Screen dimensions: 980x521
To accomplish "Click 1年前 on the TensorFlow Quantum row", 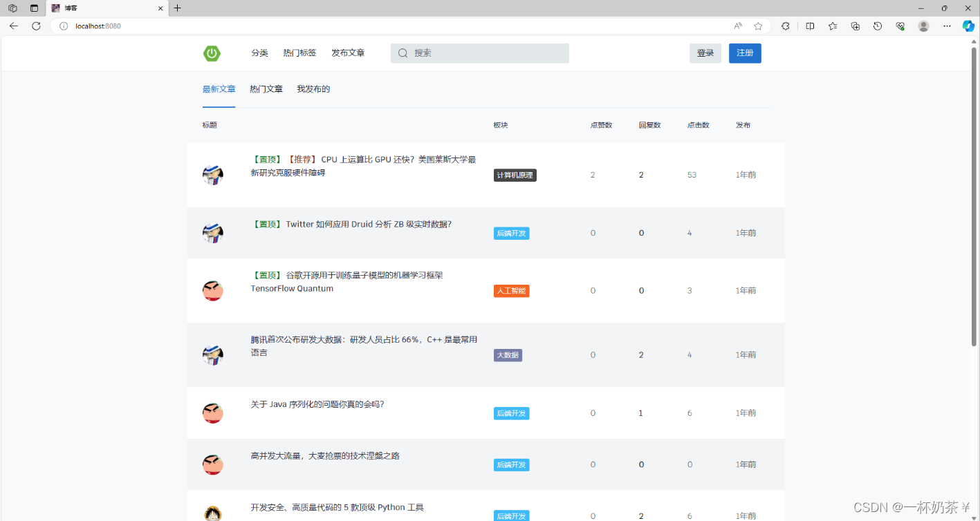I will [x=746, y=291].
